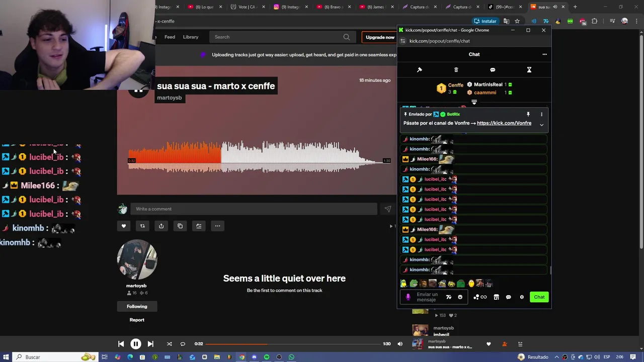
Task: Open the Kick shop storefront icon
Action: 496,297
